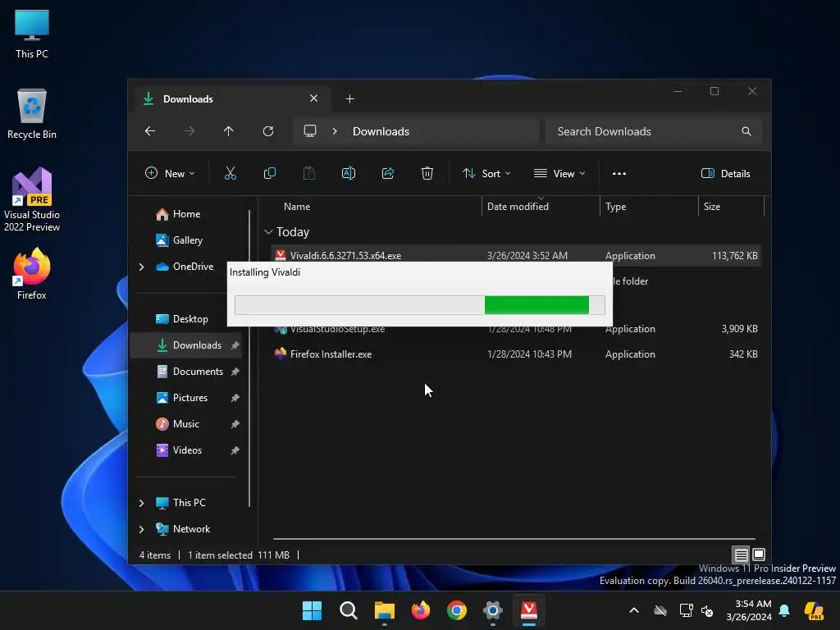Click the Delete trash icon
The width and height of the screenshot is (840, 630).
coord(427,173)
